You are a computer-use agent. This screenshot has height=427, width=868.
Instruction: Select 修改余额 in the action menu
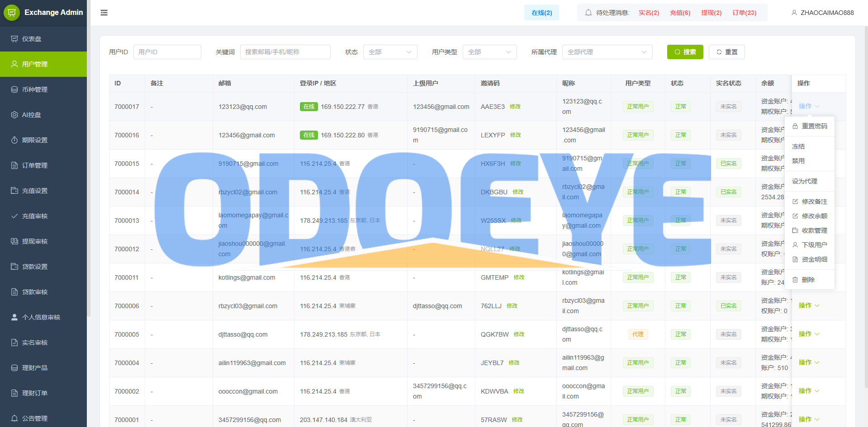[810, 216]
